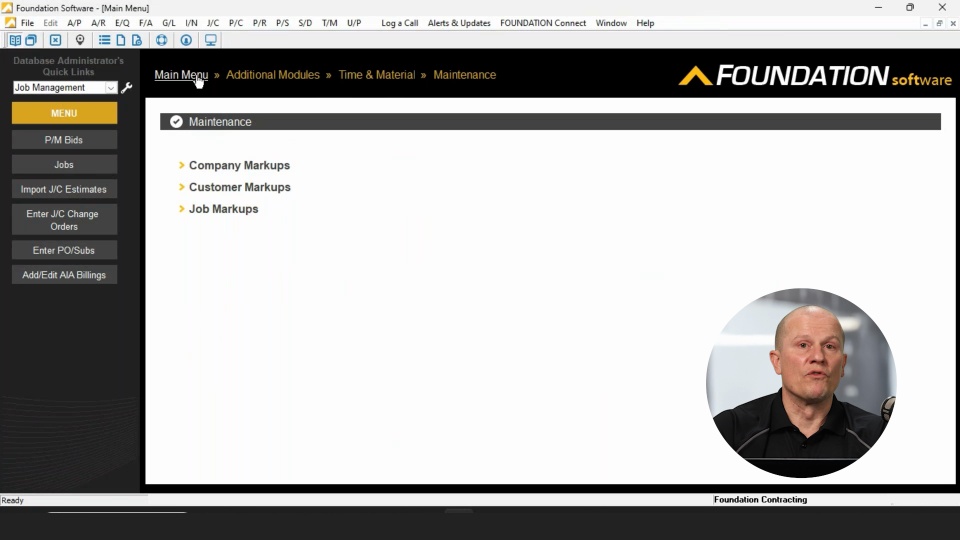Expand the Company Markups arrow
Image resolution: width=960 pixels, height=540 pixels.
181,165
